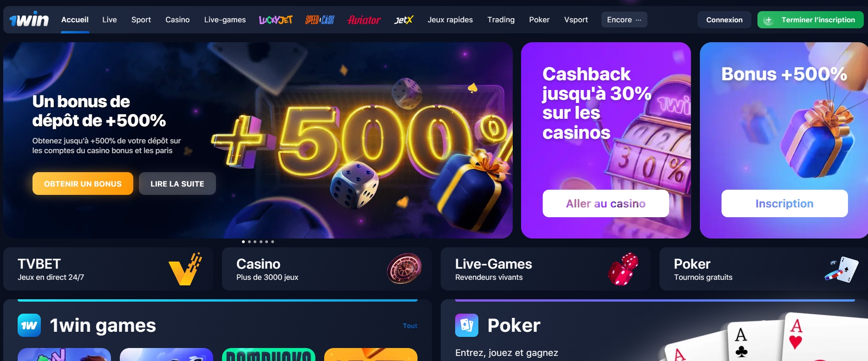Screen dimensions: 868x361
Task: Go to the Trading section
Action: coord(501,19)
